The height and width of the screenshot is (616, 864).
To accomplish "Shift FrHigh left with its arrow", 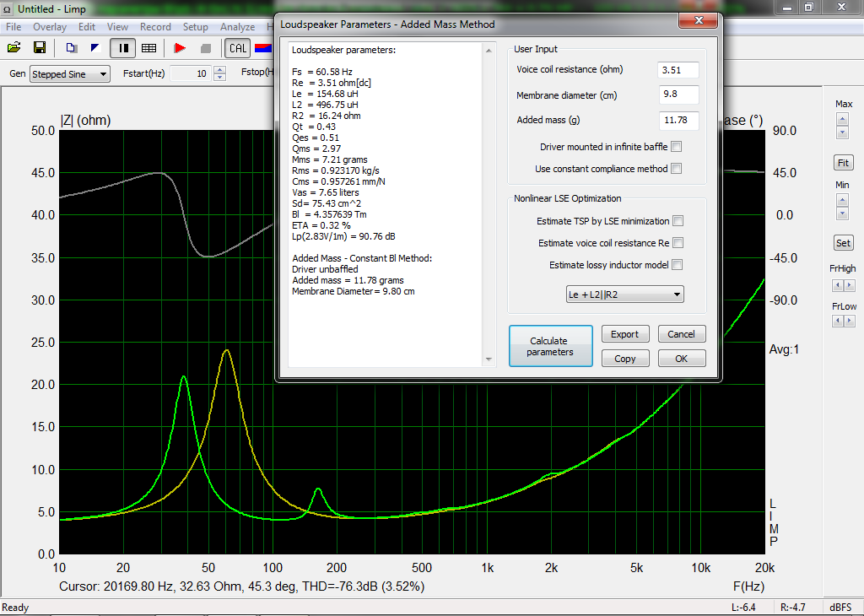I will pos(838,285).
